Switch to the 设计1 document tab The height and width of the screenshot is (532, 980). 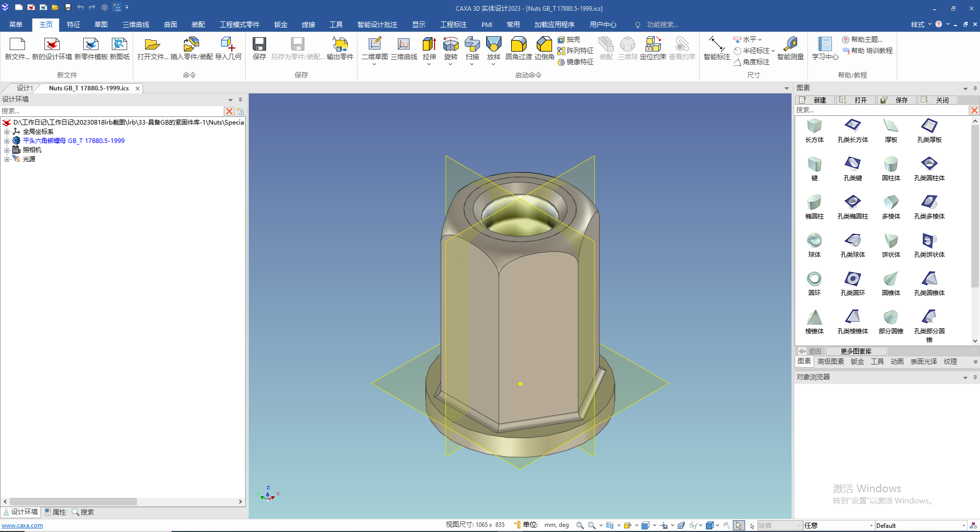click(25, 88)
